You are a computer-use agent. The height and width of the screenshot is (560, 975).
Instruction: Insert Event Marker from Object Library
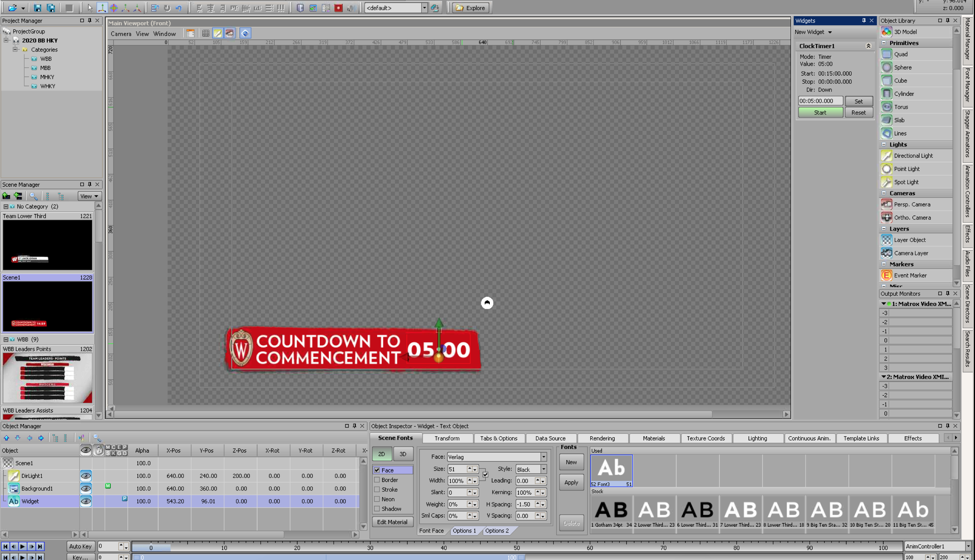(910, 275)
